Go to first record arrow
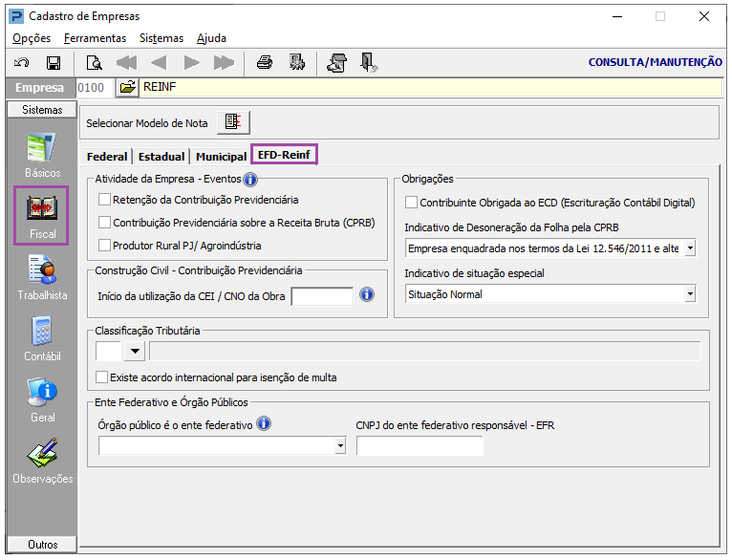Screen dimensions: 732x560 tap(126, 62)
